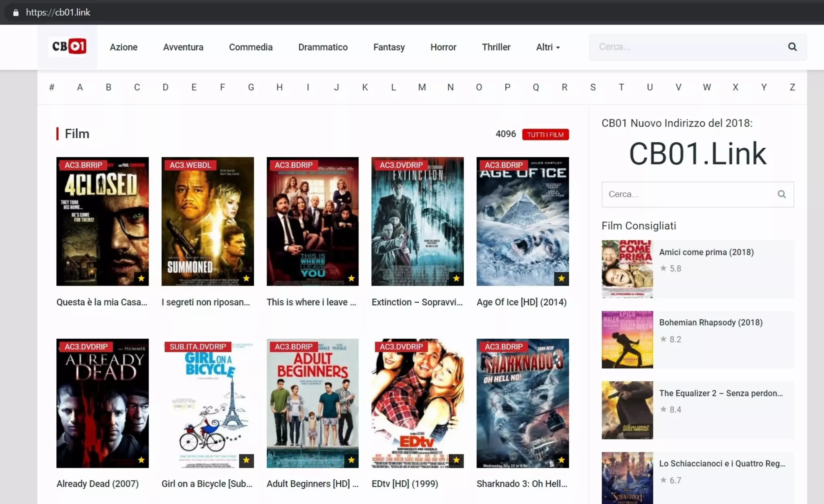This screenshot has height=504, width=824.
Task: Open the Summoned movie poster thumbnail
Action: (x=208, y=221)
